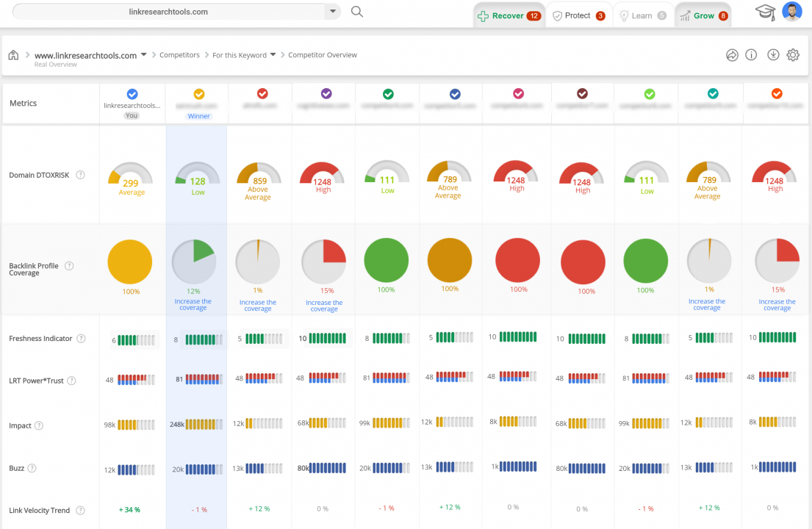This screenshot has height=529, width=812.
Task: Click the Winner label
Action: click(x=199, y=116)
